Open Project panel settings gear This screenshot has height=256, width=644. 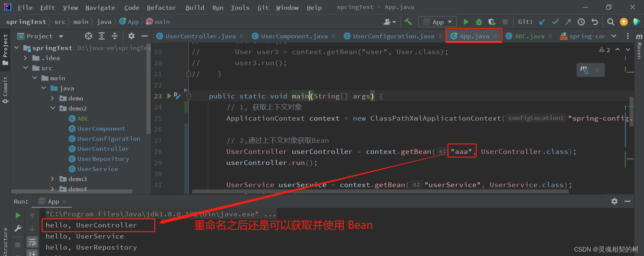pos(131,36)
